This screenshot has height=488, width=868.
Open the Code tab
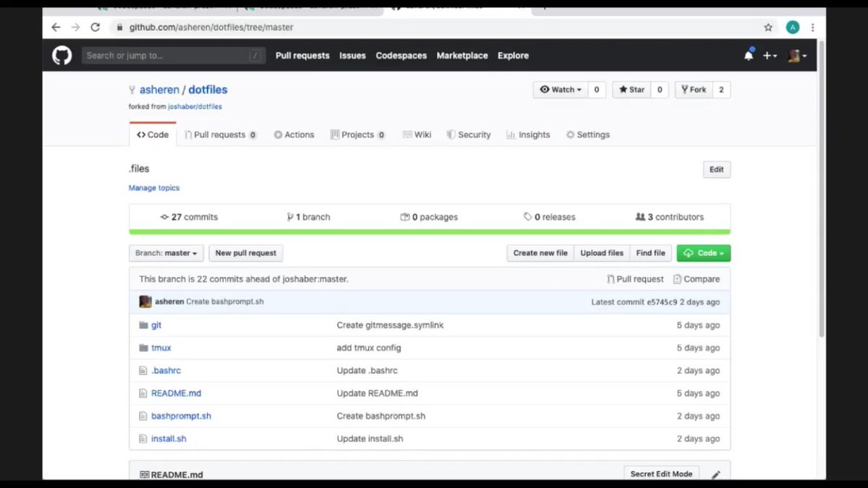click(153, 134)
